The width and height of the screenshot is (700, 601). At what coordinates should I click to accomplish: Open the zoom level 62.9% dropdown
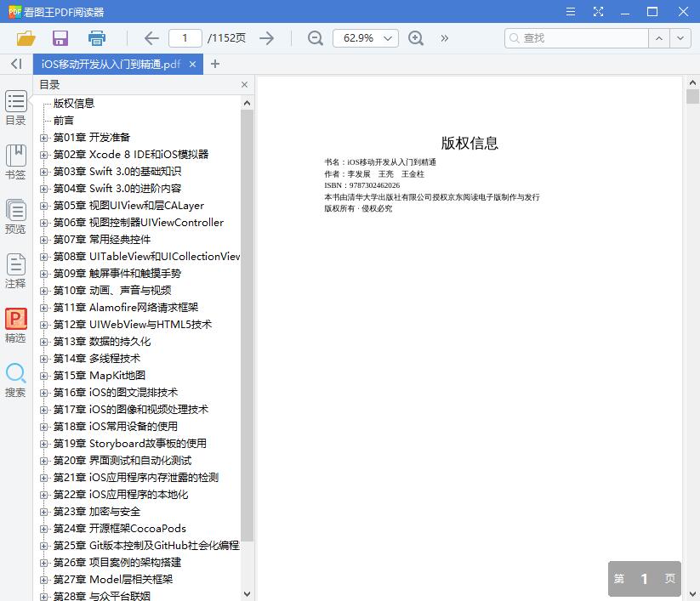(x=366, y=38)
